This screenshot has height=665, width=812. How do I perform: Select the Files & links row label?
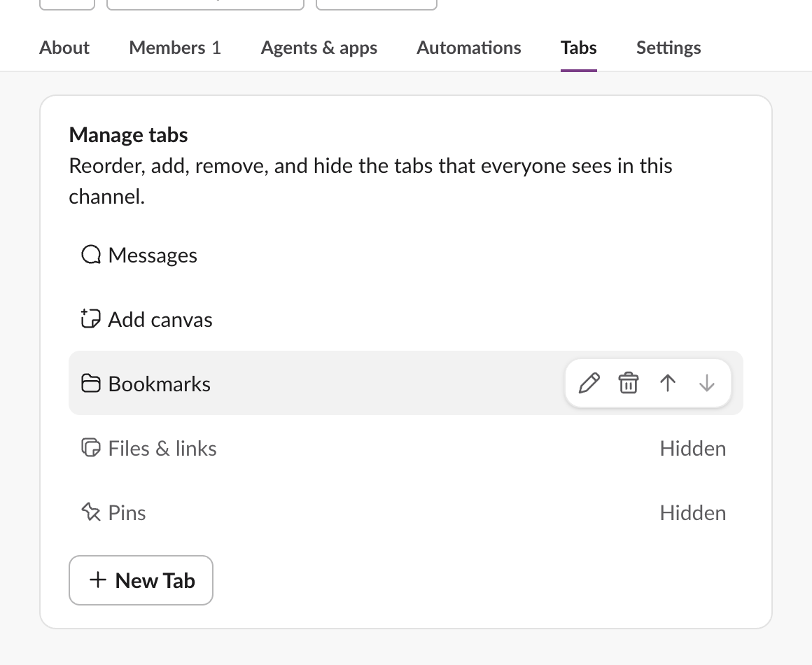pos(162,449)
